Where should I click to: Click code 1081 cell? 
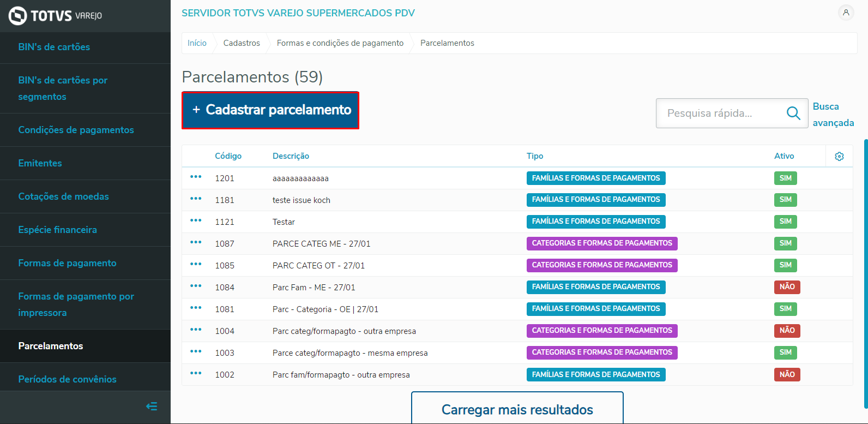pyautogui.click(x=225, y=309)
